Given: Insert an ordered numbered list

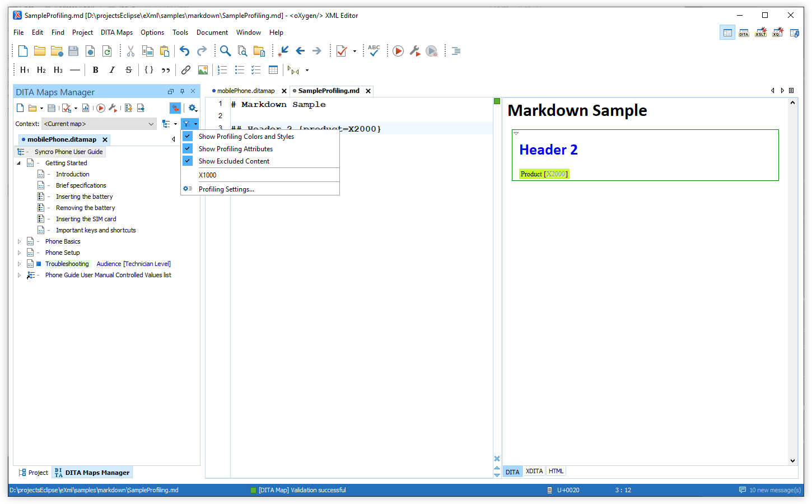Looking at the screenshot, I should tap(222, 70).
